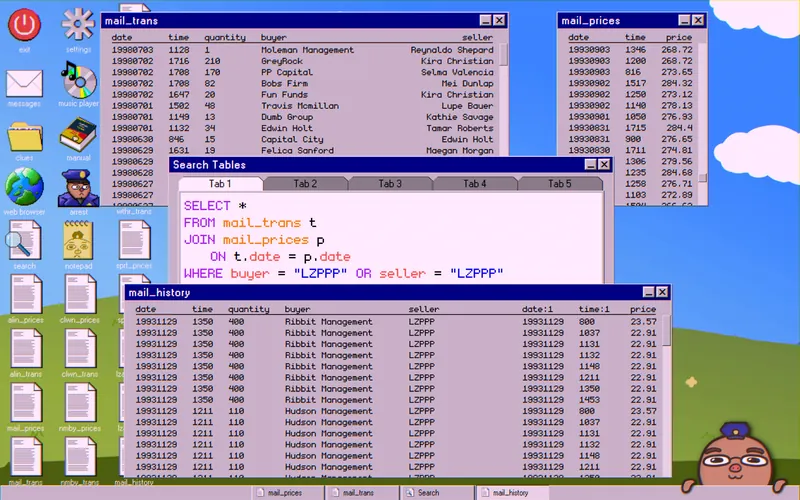The image size is (800, 500).
Task: Open the clwn_prices file icon
Action: point(80,294)
